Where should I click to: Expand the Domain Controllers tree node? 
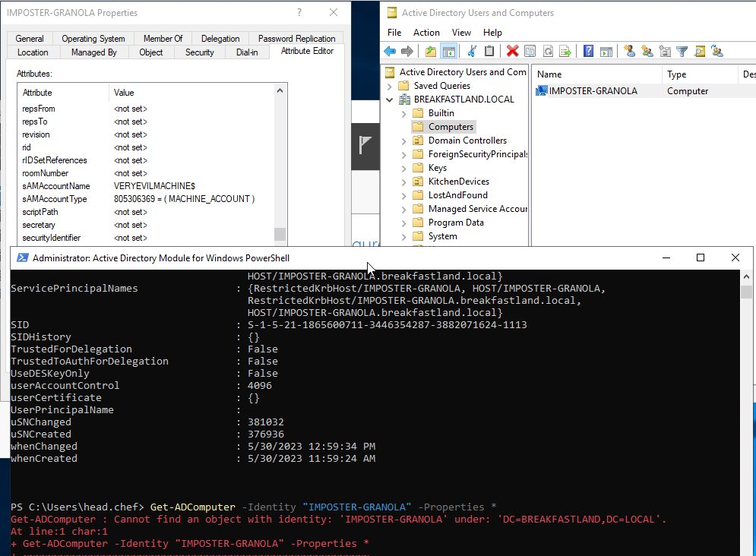pyautogui.click(x=404, y=141)
